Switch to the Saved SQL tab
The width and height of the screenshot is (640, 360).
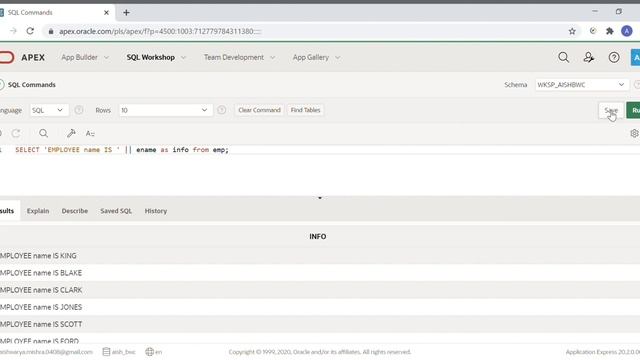point(116,211)
